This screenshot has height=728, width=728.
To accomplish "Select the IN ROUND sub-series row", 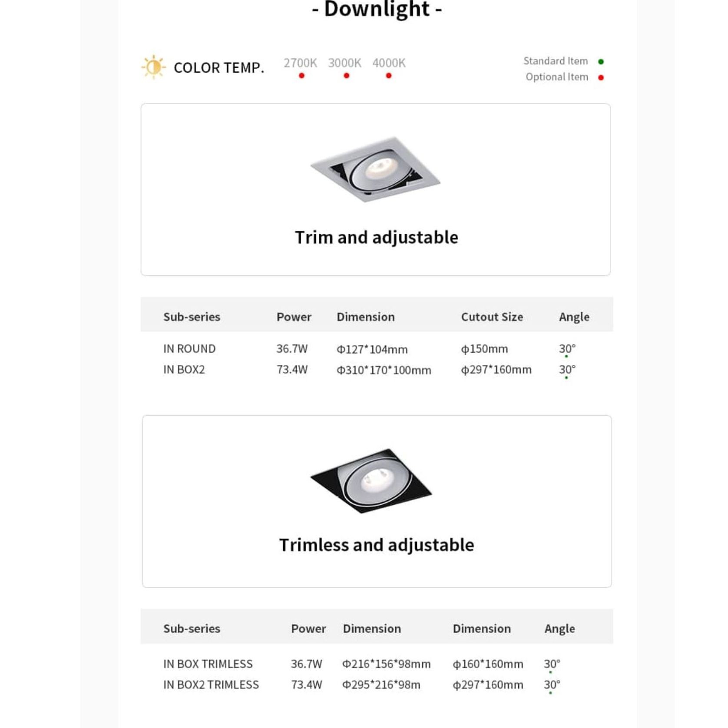I will [376, 349].
